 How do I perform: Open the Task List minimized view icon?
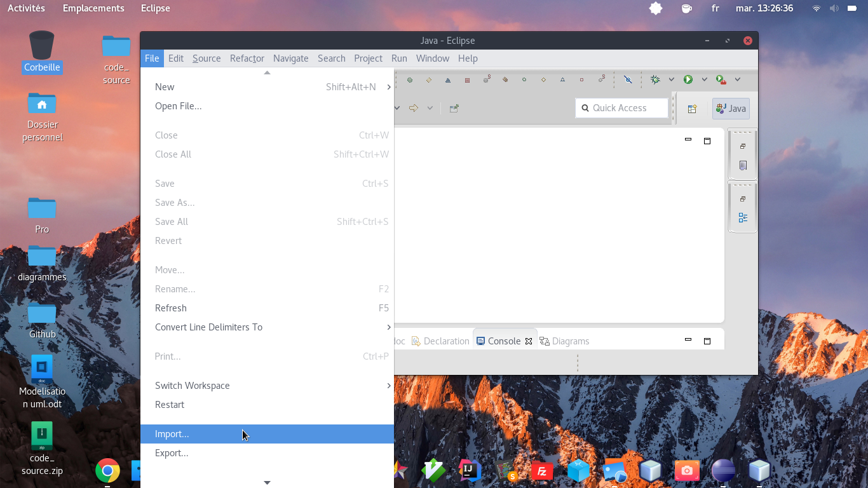(743, 165)
